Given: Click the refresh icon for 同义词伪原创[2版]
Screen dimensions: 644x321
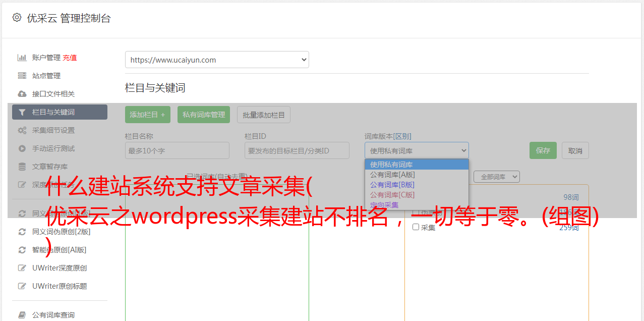Looking at the screenshot, I should [22, 232].
